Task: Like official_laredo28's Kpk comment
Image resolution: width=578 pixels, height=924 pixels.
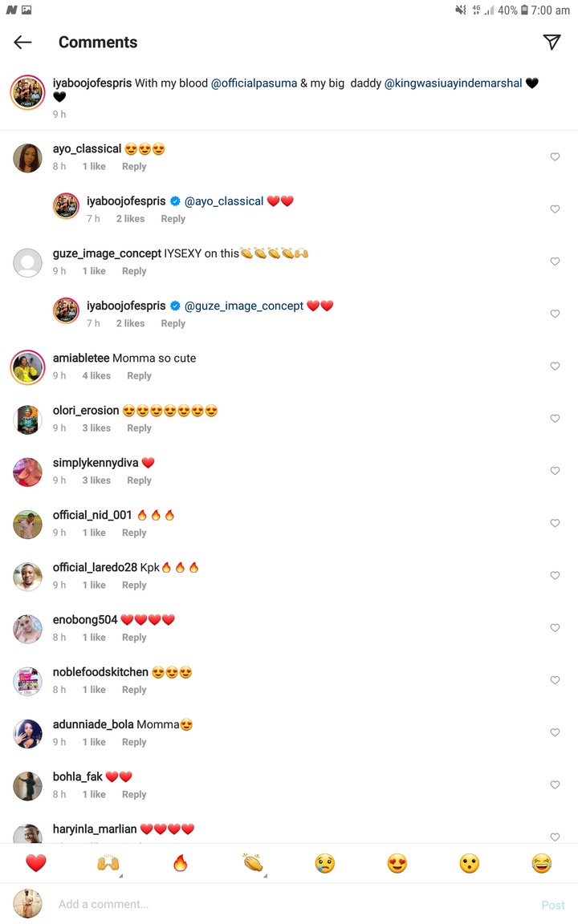Action: [555, 575]
